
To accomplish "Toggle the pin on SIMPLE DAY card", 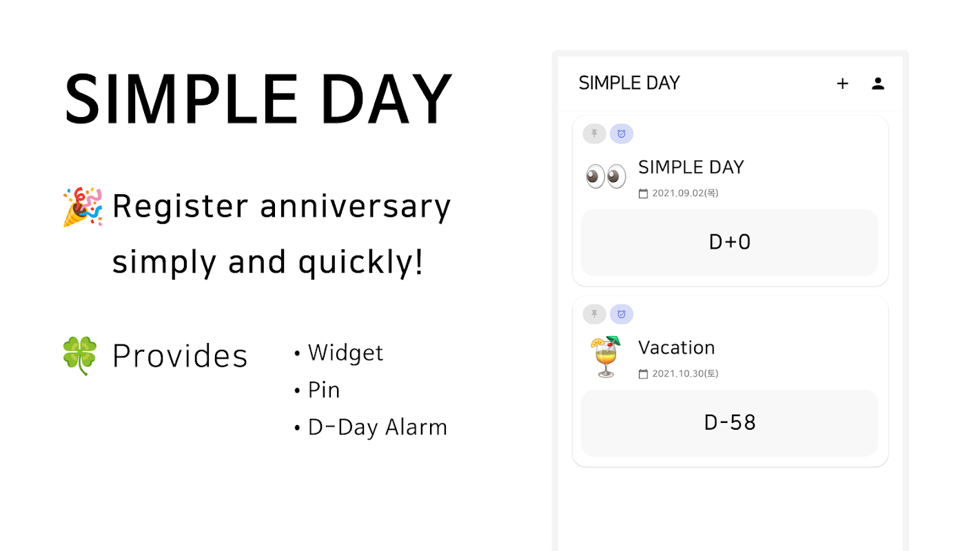I will point(594,134).
